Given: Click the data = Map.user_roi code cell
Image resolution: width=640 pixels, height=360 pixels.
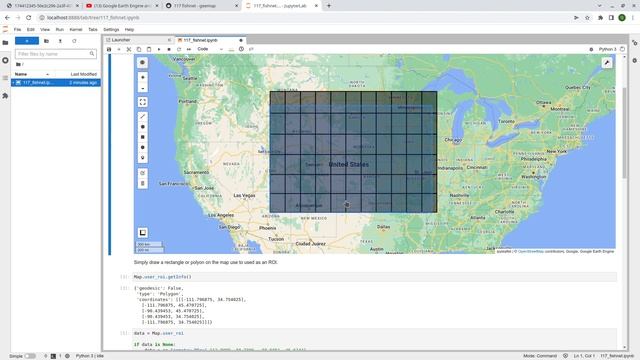Looking at the screenshot, I should (375, 340).
